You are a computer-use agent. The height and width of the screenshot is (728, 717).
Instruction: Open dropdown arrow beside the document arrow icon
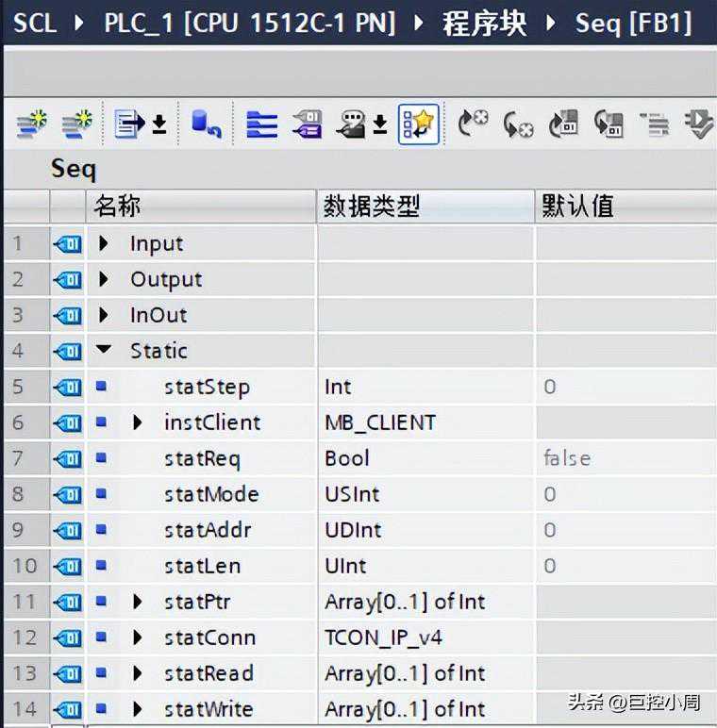click(159, 124)
